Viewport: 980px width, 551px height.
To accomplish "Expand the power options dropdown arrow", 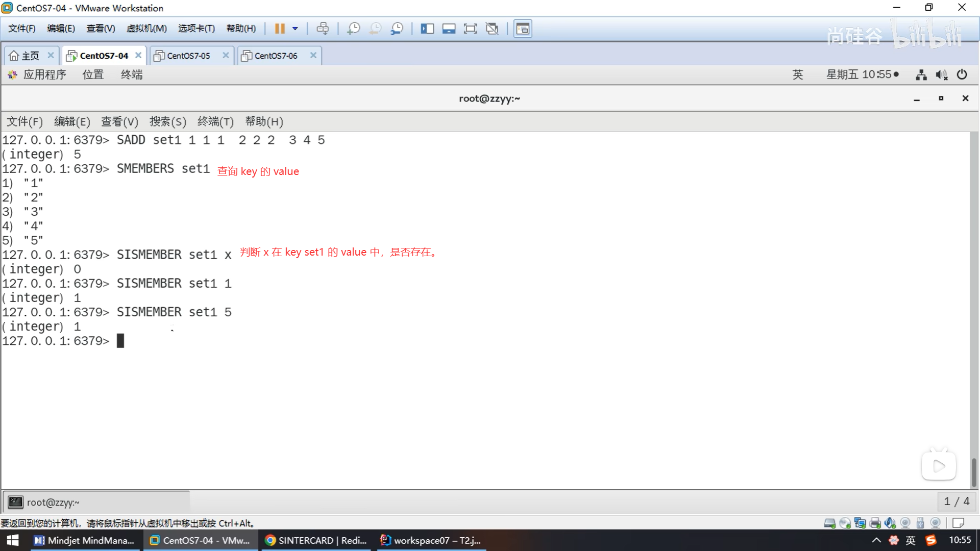I will [x=295, y=29].
